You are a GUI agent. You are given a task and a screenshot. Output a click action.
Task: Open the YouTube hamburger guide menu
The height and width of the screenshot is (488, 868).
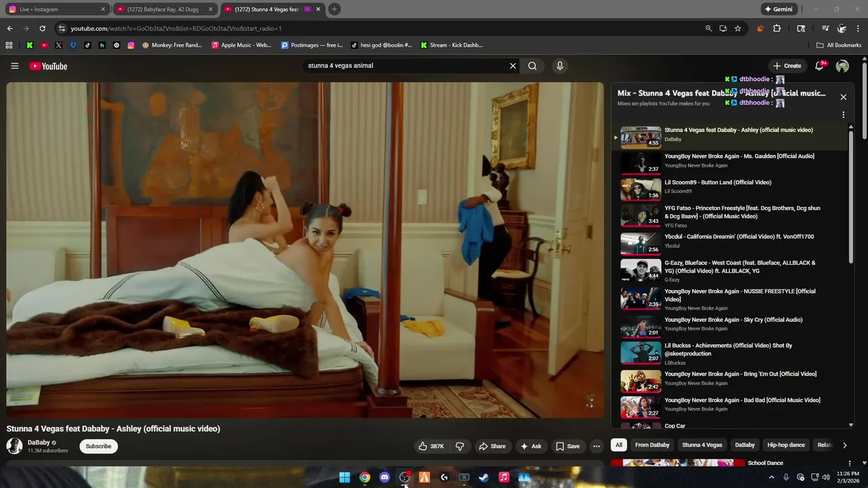[x=14, y=66]
